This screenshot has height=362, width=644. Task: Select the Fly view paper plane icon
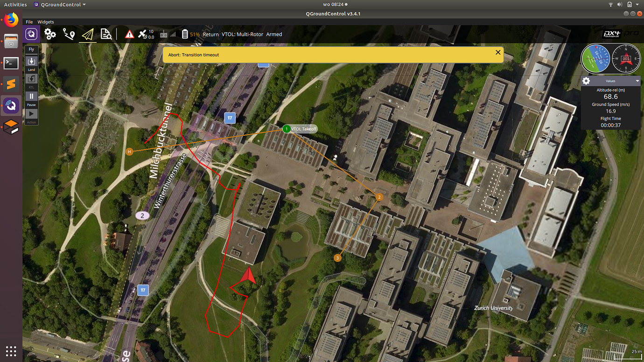pyautogui.click(x=87, y=34)
